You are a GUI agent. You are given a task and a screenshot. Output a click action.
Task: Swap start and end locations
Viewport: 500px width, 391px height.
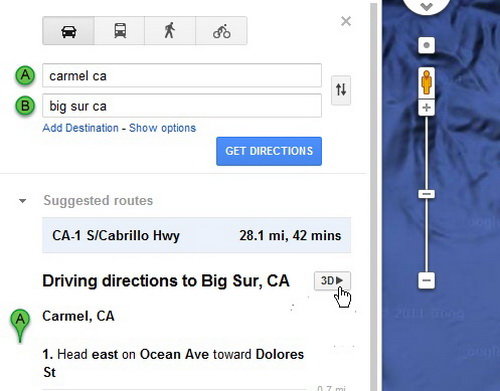point(341,90)
